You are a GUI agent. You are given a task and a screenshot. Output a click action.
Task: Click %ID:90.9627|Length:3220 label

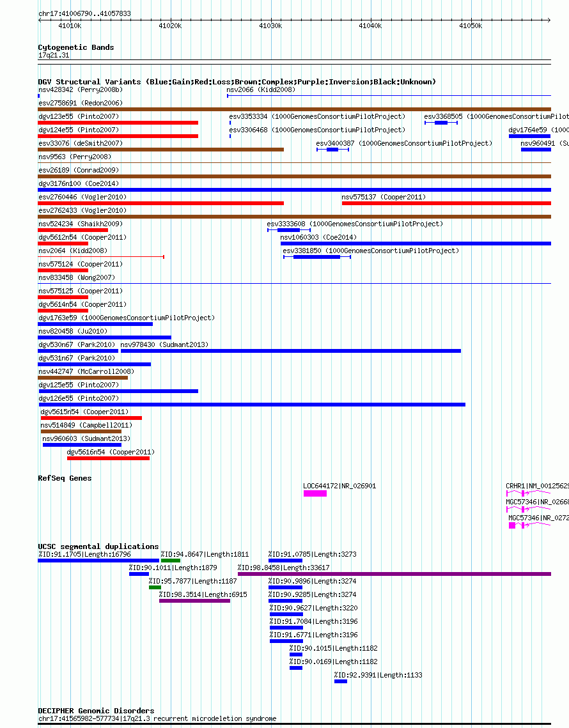pos(313,608)
